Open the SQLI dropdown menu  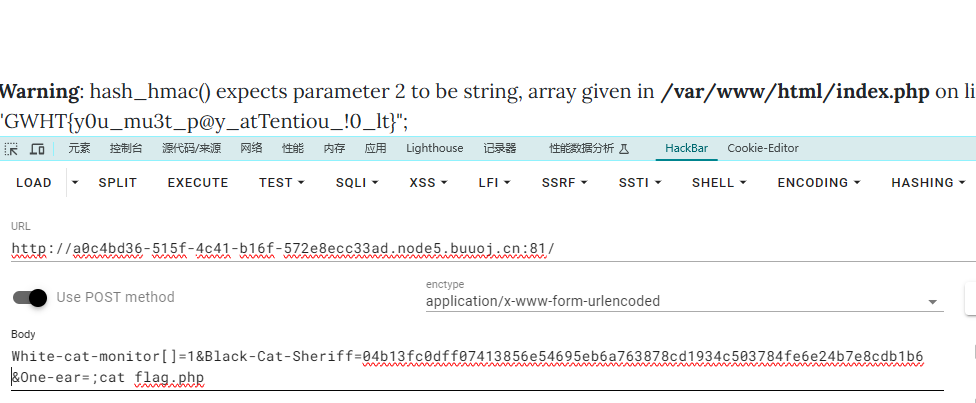click(357, 183)
